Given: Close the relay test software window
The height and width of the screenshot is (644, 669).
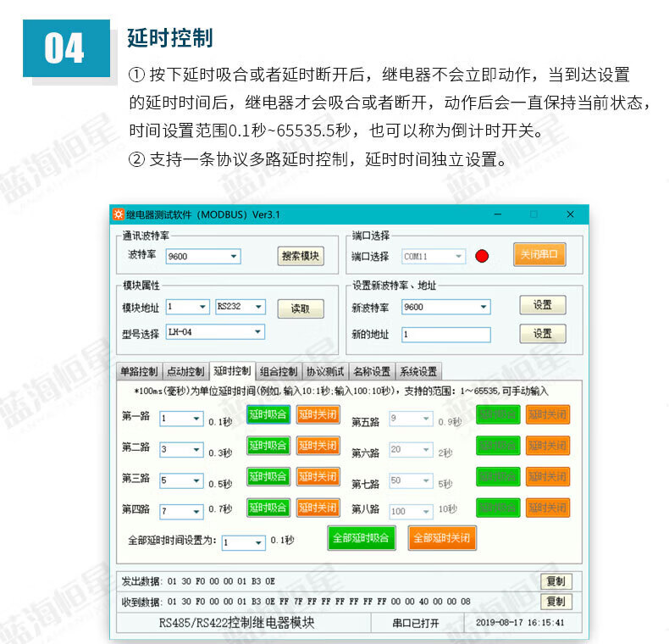Looking at the screenshot, I should [x=571, y=214].
